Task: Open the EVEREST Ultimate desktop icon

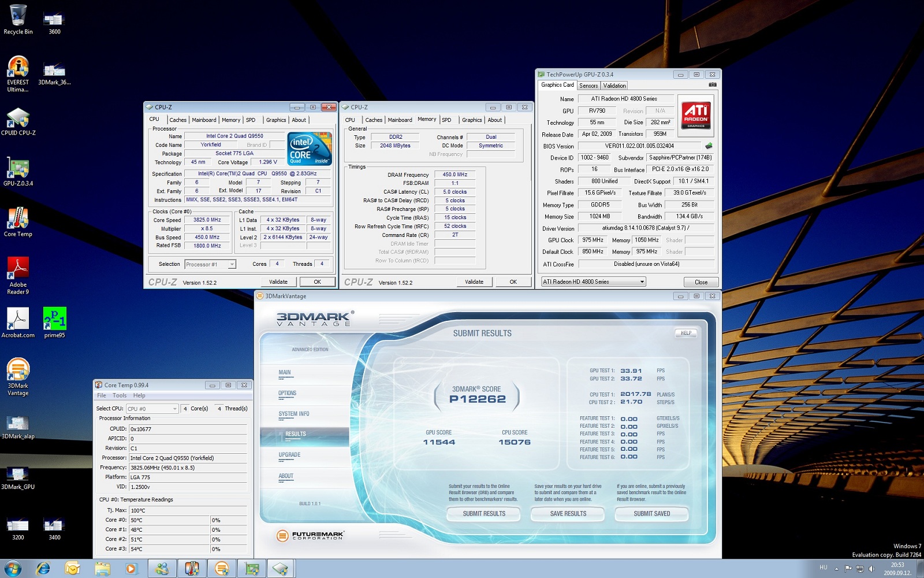Action: coord(18,68)
